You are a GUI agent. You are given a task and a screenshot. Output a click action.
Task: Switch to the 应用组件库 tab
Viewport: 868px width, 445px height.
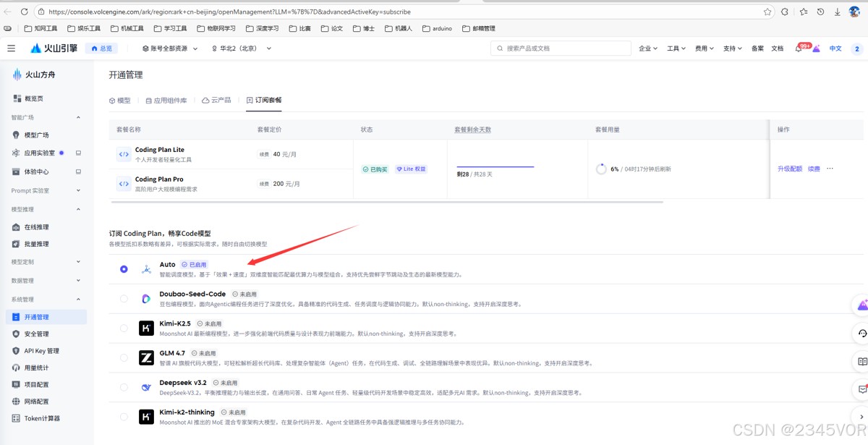[x=166, y=101]
